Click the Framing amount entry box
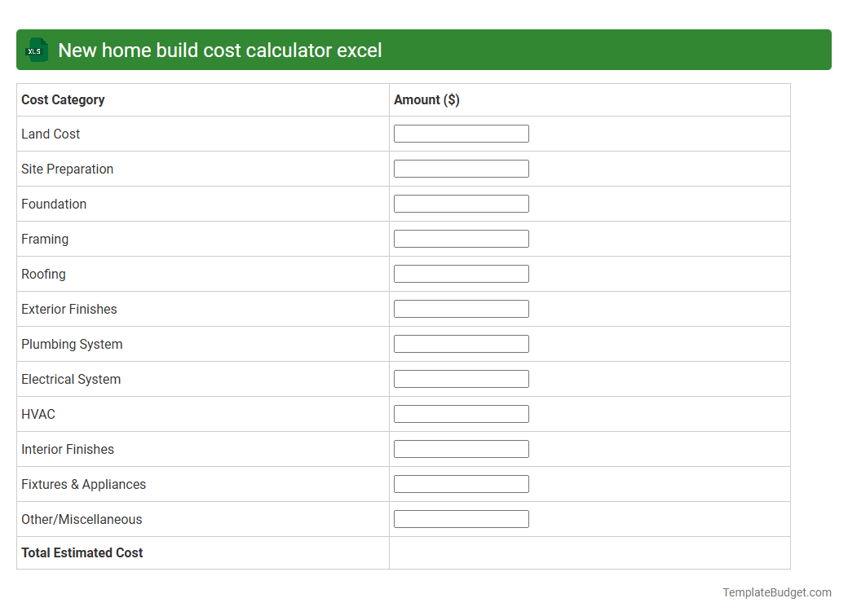The height and width of the screenshot is (616, 848). coord(461,238)
